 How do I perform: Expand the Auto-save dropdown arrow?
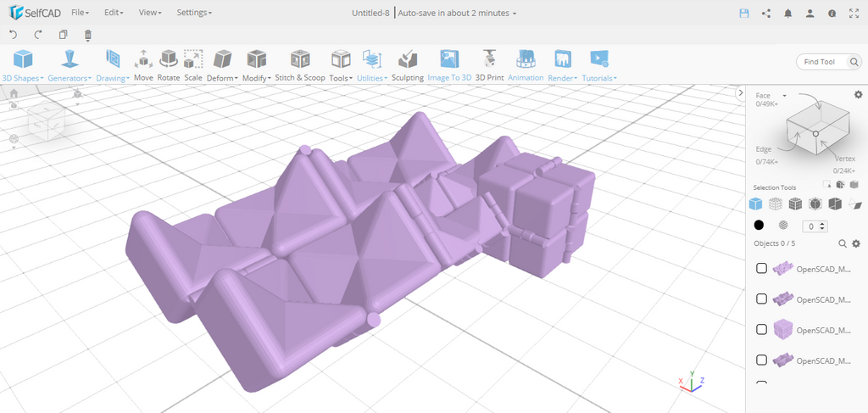pos(515,14)
